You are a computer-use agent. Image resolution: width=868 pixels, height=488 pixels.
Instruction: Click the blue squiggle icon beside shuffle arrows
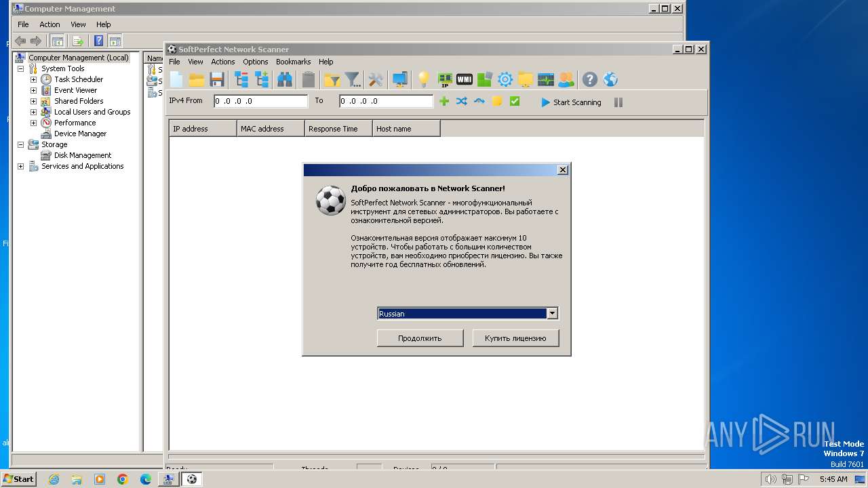479,102
